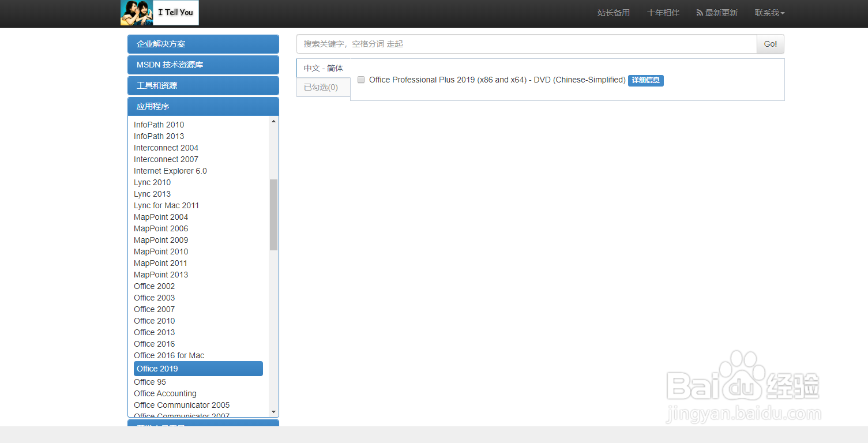The height and width of the screenshot is (443, 868).
Task: Open the RSS 最新更新 feed link
Action: 717,13
